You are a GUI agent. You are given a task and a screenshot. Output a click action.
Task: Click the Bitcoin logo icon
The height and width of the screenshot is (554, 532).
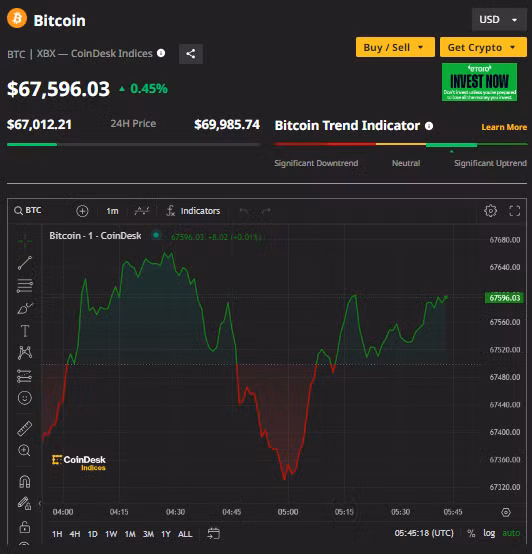(17, 18)
